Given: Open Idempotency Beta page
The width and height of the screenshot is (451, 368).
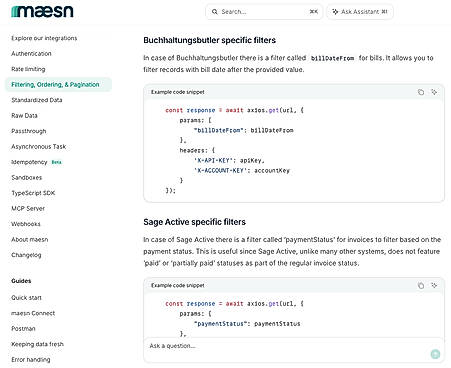Looking at the screenshot, I should tap(37, 162).
